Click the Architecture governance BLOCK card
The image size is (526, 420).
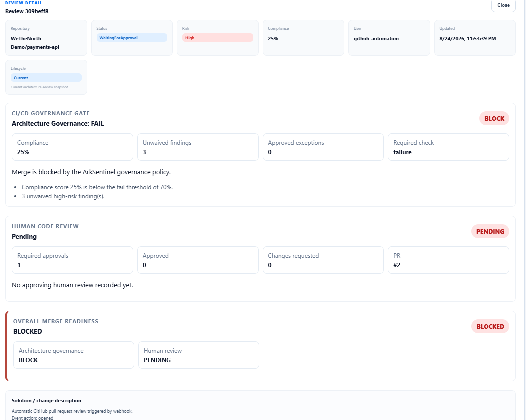(x=74, y=355)
